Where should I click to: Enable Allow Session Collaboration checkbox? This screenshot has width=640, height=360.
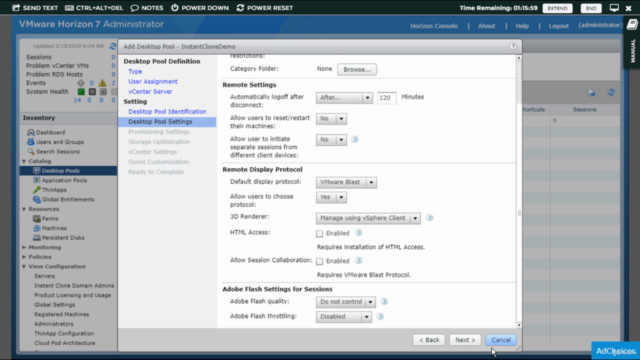pyautogui.click(x=320, y=261)
